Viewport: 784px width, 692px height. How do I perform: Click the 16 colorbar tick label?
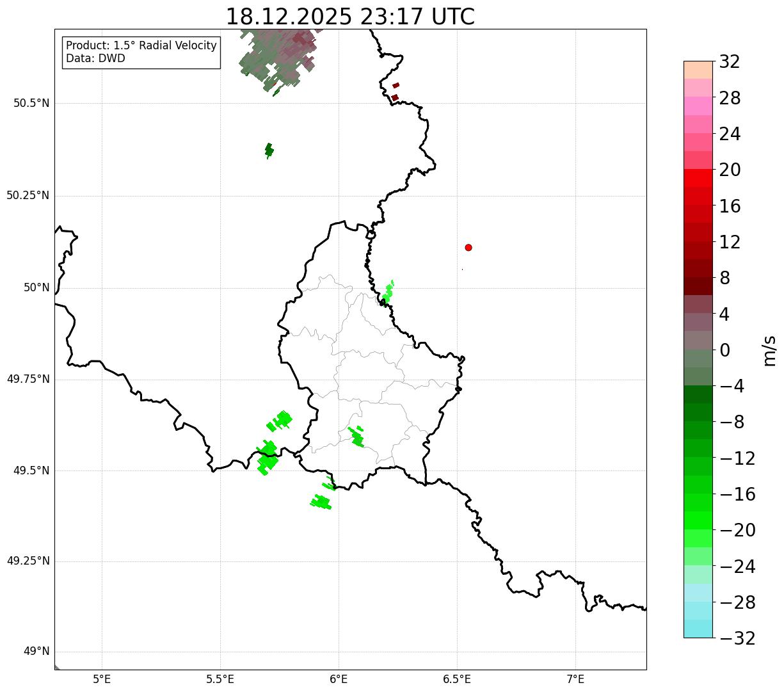[730, 206]
